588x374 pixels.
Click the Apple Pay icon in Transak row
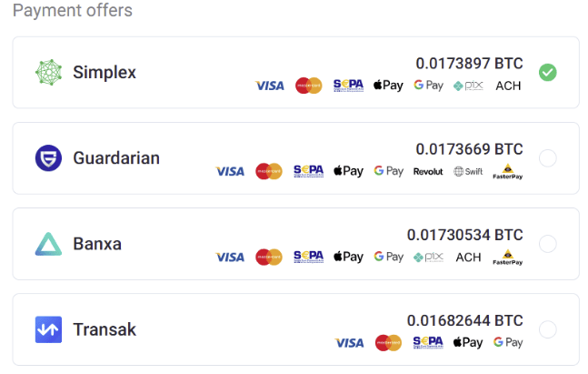[468, 342]
